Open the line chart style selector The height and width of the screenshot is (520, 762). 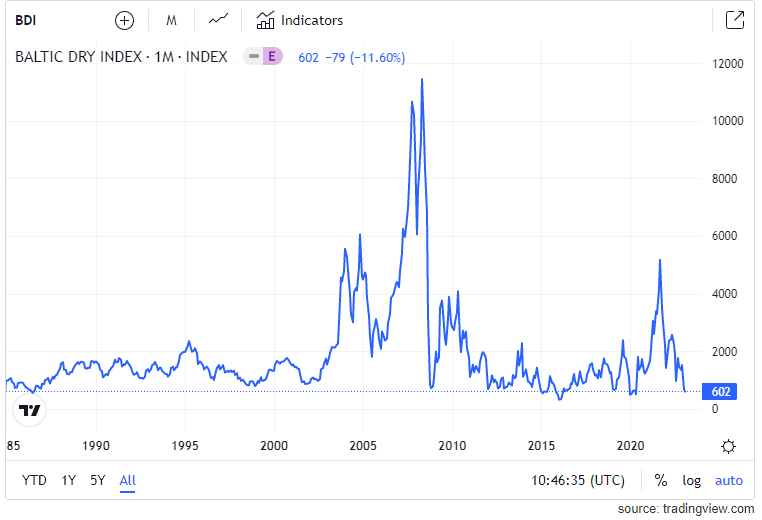click(x=218, y=19)
